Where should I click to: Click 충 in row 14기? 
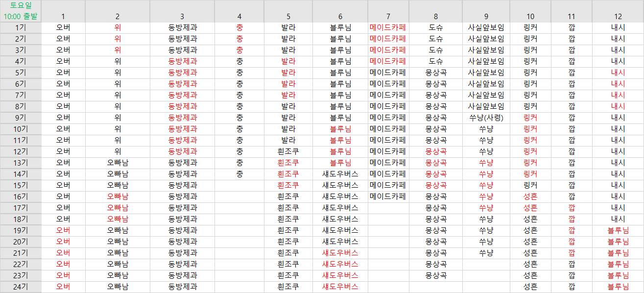tap(239, 174)
